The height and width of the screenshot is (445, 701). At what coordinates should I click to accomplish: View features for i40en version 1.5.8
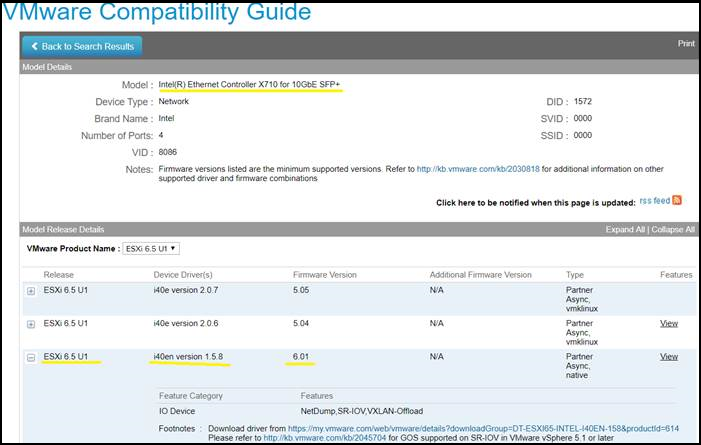669,357
